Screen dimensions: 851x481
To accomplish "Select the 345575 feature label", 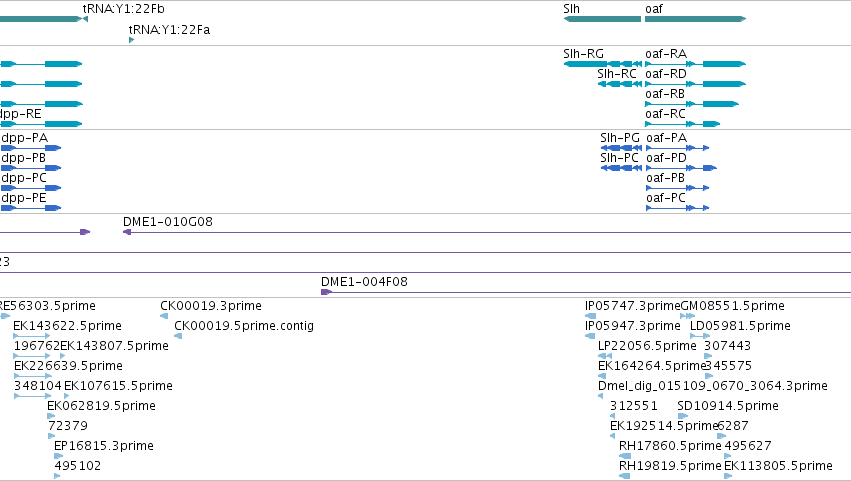I will [x=728, y=366].
